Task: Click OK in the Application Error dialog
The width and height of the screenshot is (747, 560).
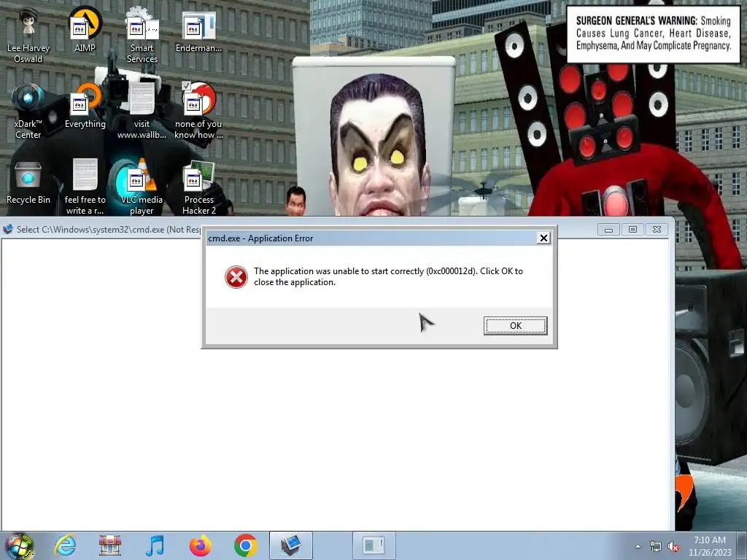Action: (x=516, y=326)
